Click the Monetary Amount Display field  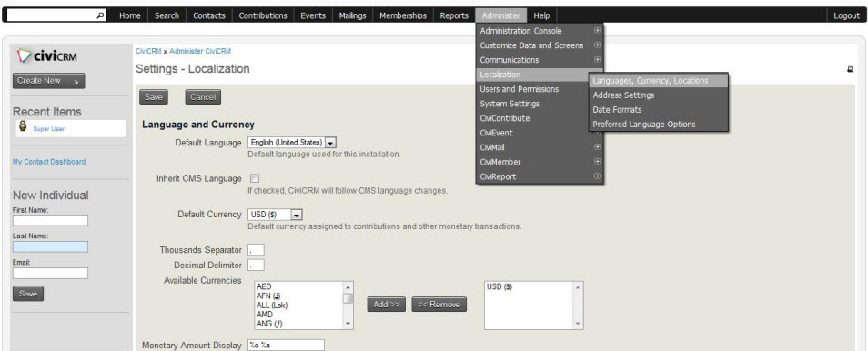tap(286, 346)
